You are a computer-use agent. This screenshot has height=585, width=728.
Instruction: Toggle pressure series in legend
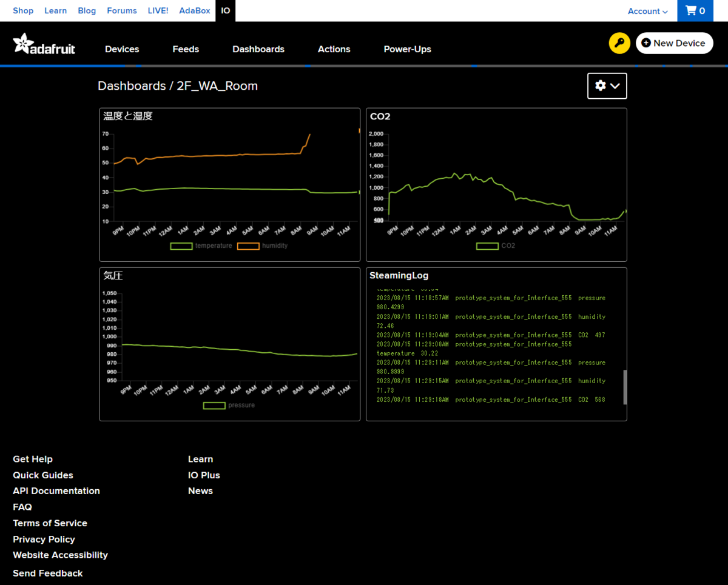coord(229,405)
